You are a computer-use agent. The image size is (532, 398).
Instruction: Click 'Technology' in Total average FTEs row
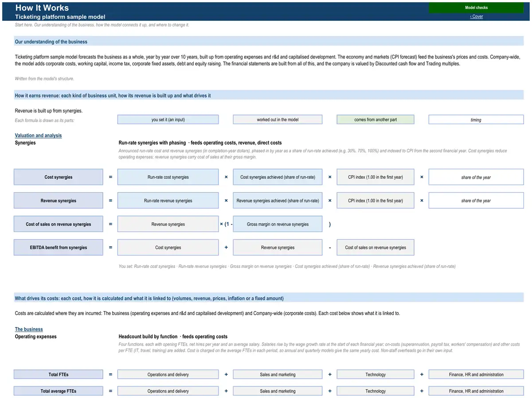coord(376,391)
